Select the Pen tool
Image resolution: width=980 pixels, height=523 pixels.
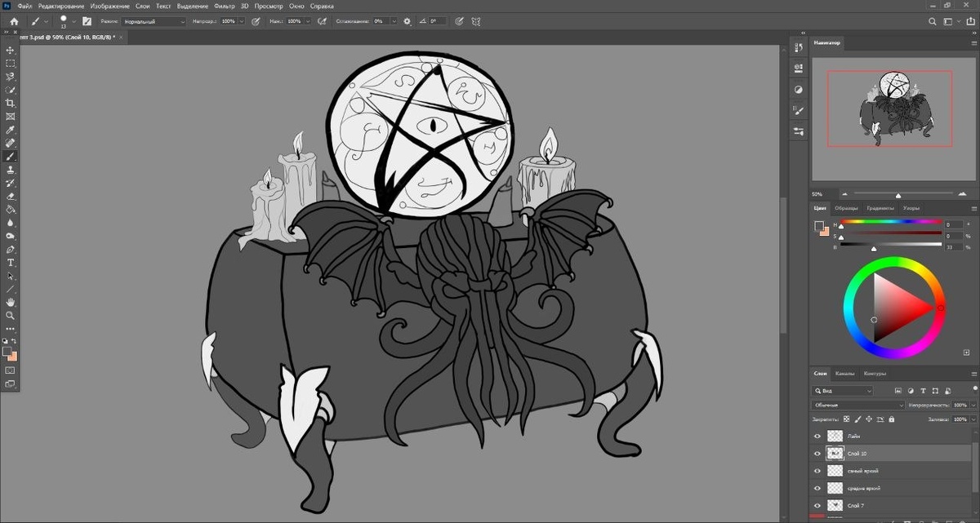[x=11, y=249]
